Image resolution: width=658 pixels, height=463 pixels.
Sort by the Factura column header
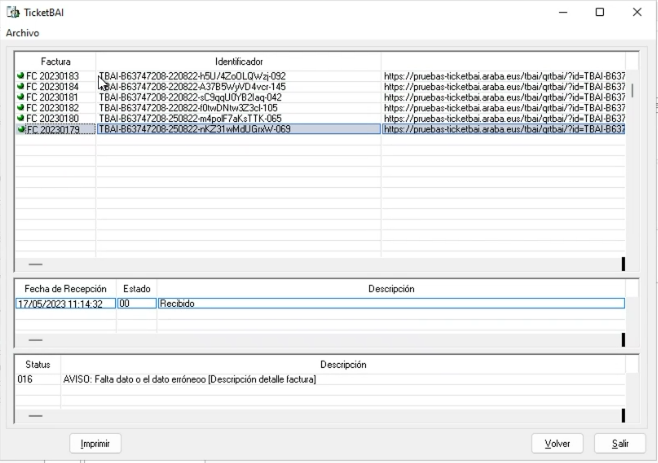point(55,62)
